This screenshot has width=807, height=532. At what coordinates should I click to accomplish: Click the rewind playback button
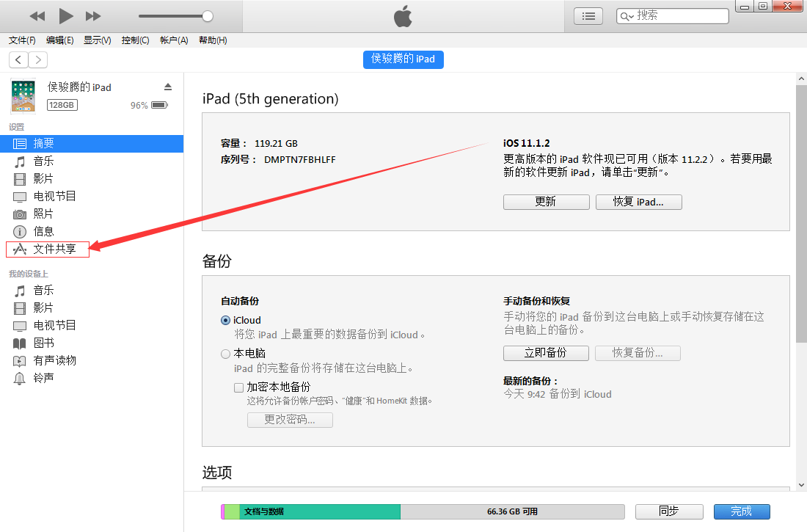(x=37, y=16)
